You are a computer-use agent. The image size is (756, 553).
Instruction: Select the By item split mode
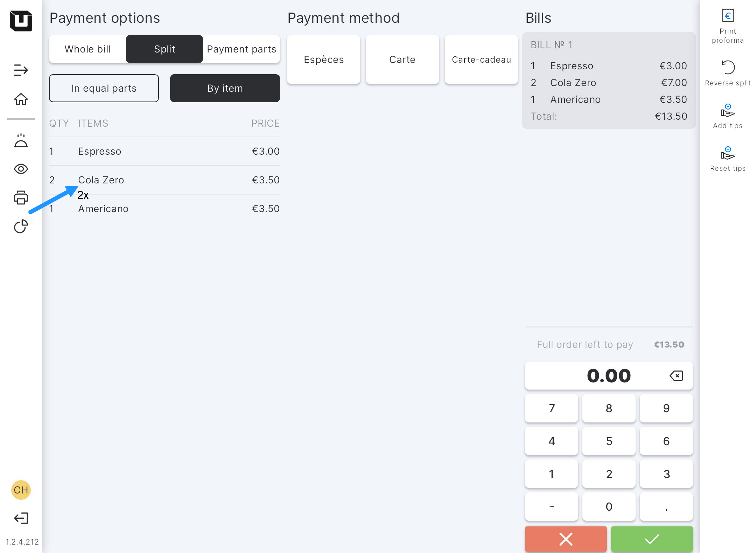pos(225,88)
